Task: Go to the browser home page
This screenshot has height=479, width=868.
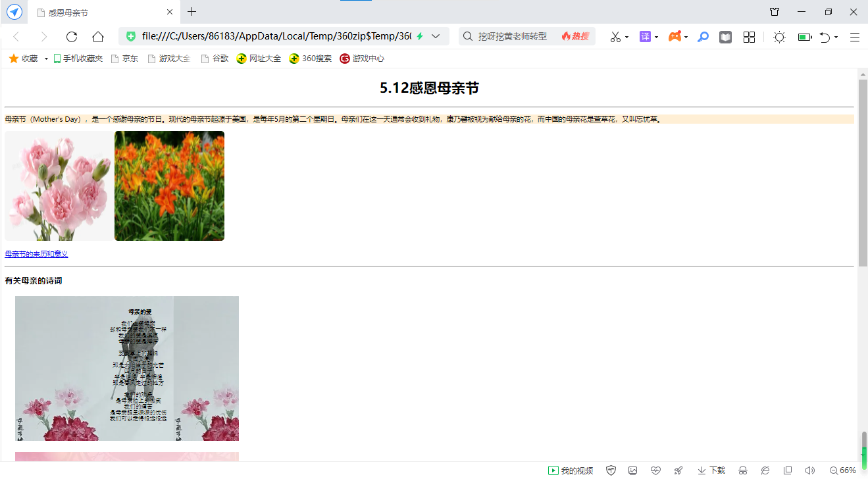Action: [98, 37]
